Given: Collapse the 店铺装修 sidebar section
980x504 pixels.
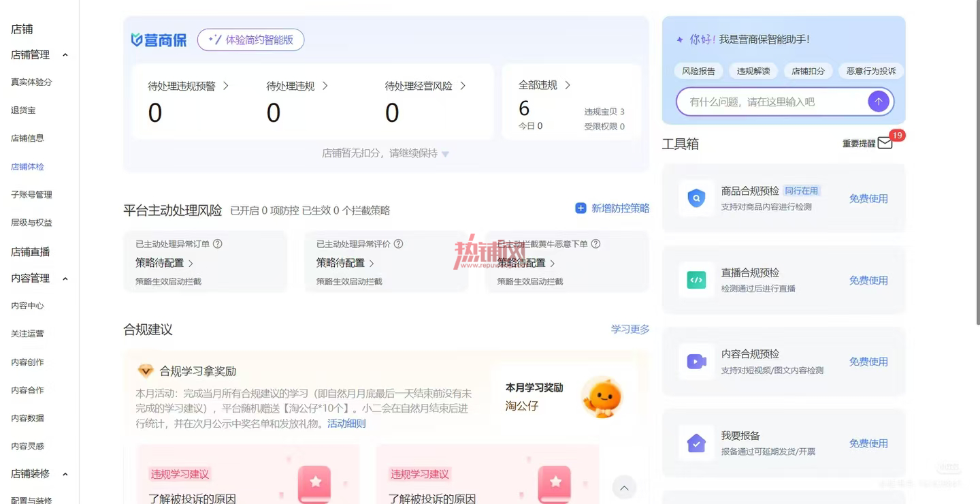Looking at the screenshot, I should (65, 474).
